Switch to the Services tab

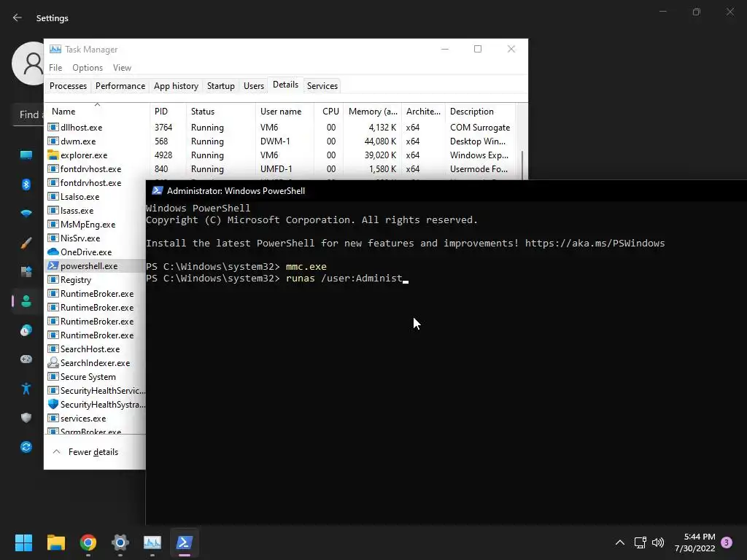(x=322, y=86)
